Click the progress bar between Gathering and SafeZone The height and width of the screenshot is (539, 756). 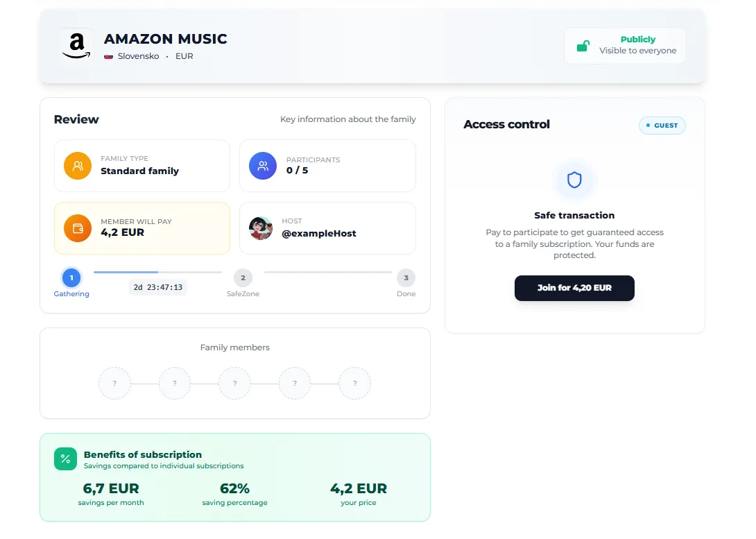pyautogui.click(x=157, y=272)
